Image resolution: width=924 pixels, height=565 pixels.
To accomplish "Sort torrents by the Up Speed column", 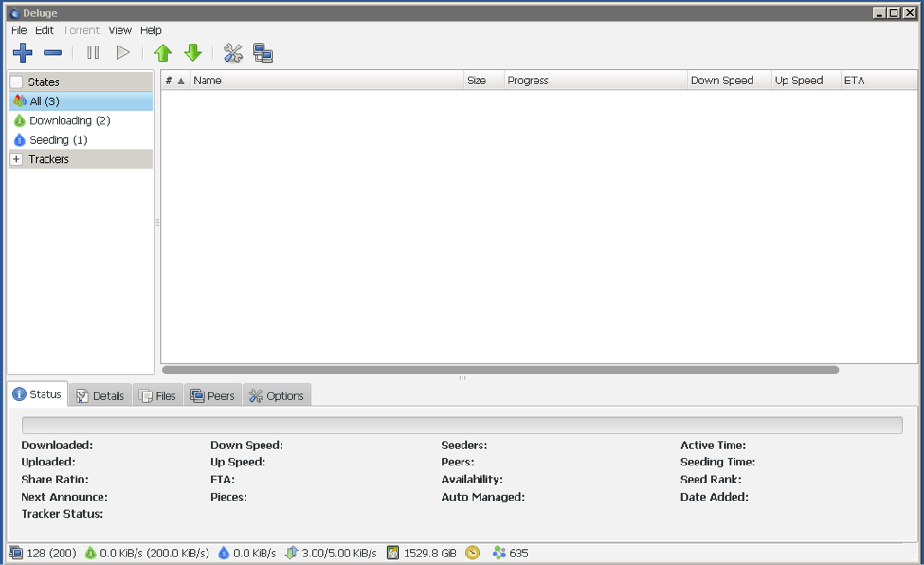I will (x=806, y=81).
